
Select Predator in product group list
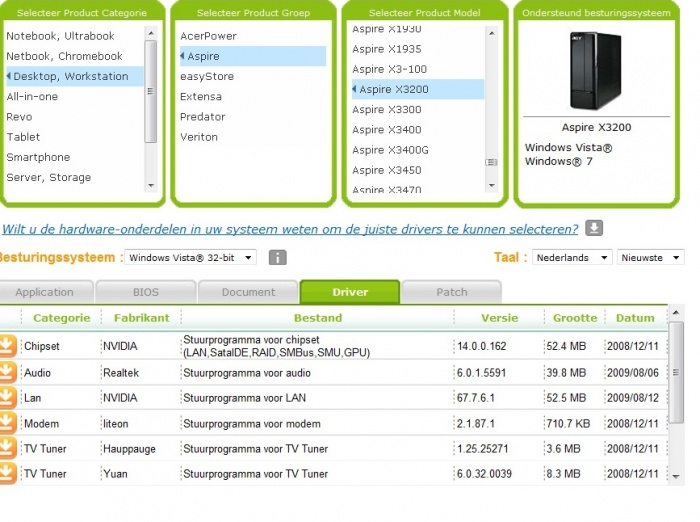pyautogui.click(x=203, y=117)
